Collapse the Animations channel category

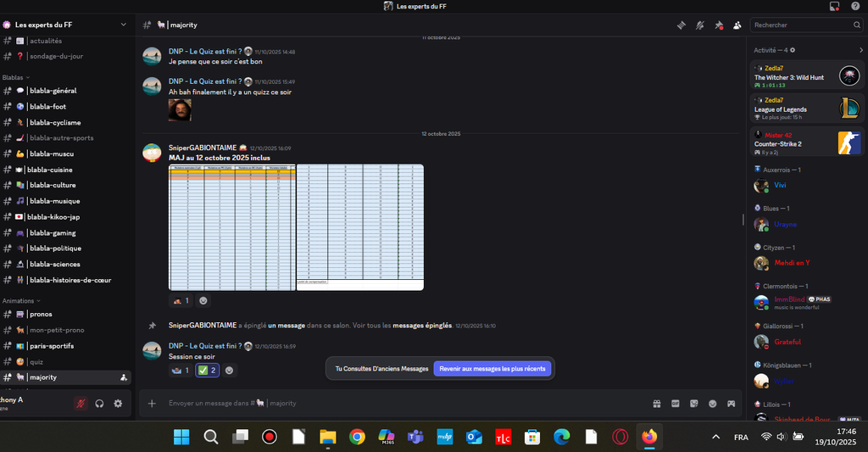(20, 300)
